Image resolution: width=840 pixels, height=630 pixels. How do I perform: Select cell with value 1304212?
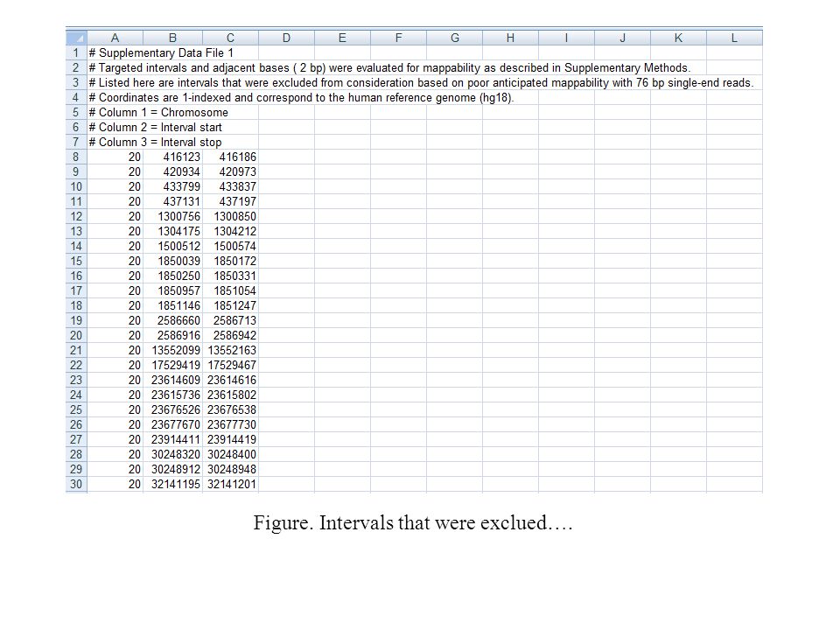coord(230,231)
